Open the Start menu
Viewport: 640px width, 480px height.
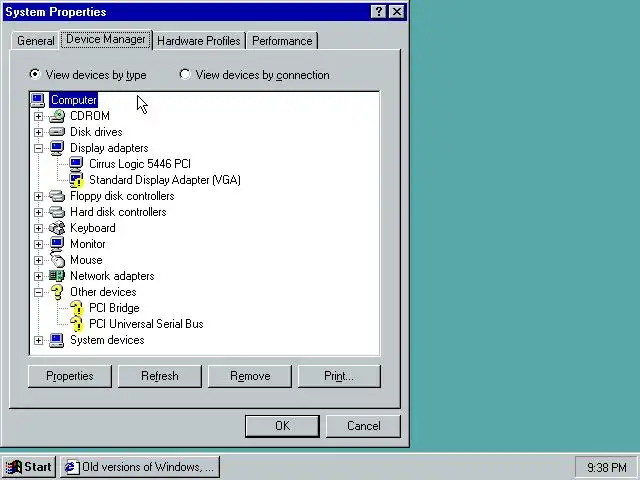tap(29, 467)
